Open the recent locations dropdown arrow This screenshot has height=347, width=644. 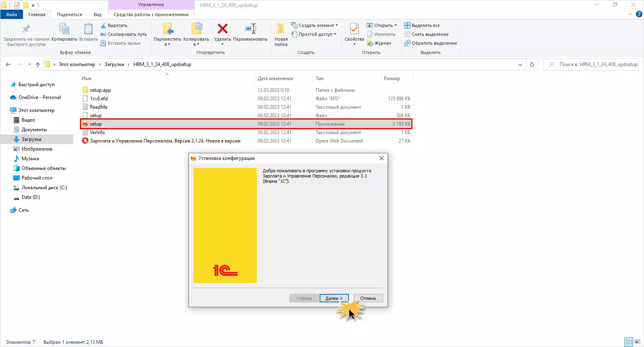point(29,64)
